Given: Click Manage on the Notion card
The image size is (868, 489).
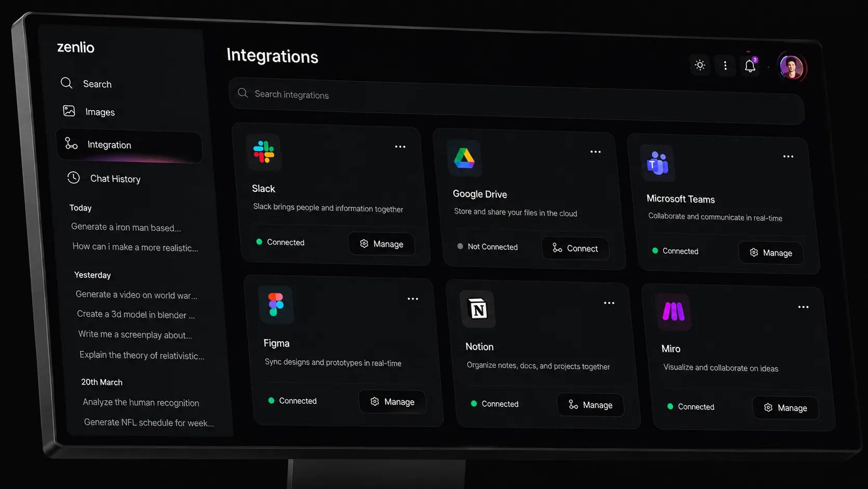Looking at the screenshot, I should pyautogui.click(x=591, y=405).
